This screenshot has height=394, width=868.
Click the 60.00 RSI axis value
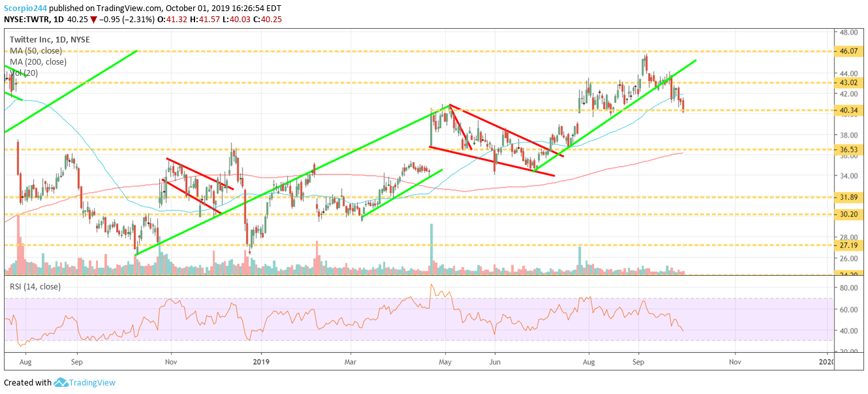click(848, 309)
